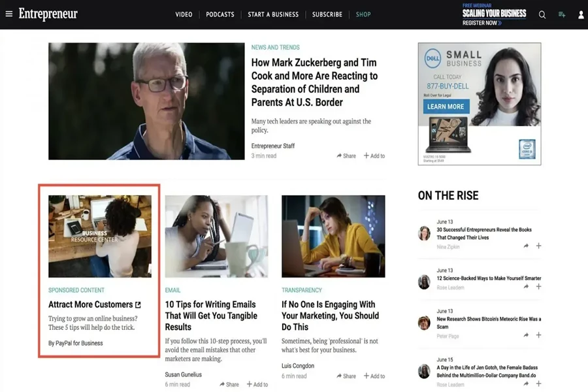This screenshot has height=392, width=588.
Task: Open the user account profile icon
Action: (x=581, y=14)
